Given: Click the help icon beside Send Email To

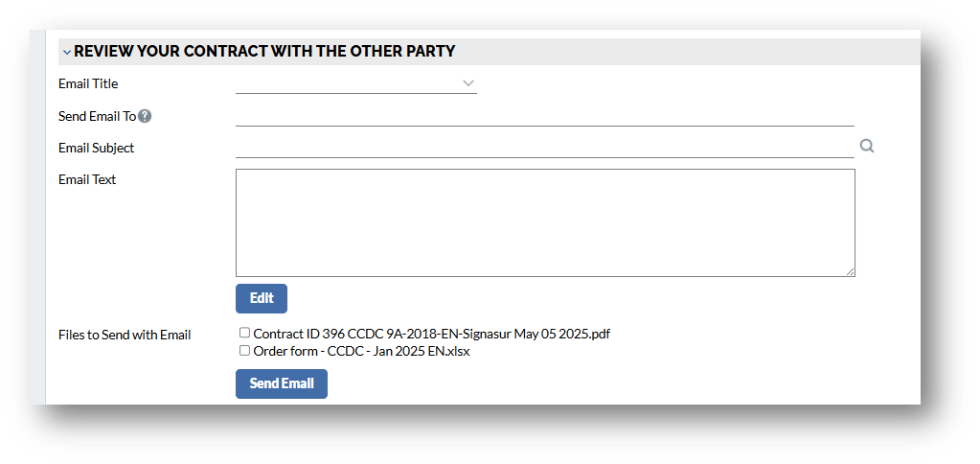Looking at the screenshot, I should tap(145, 116).
